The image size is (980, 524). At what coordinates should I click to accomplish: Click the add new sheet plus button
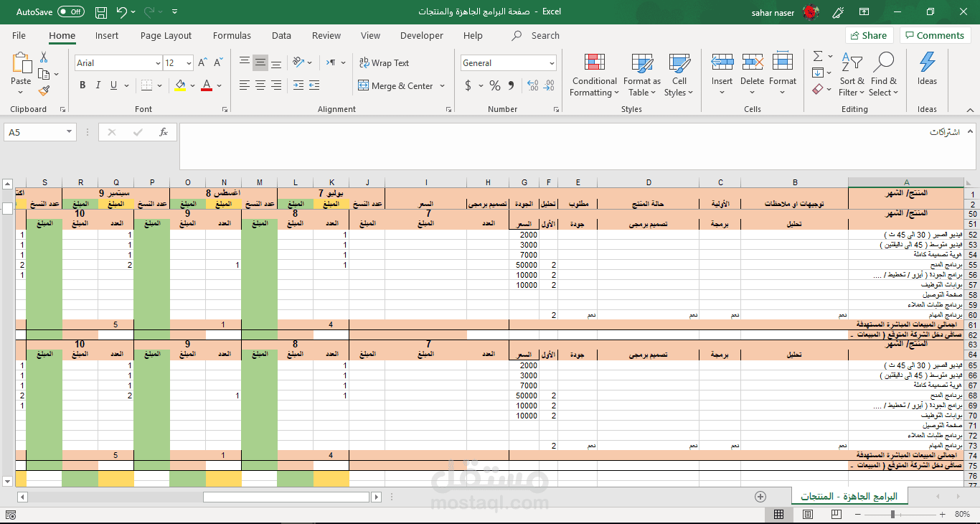pyautogui.click(x=760, y=497)
